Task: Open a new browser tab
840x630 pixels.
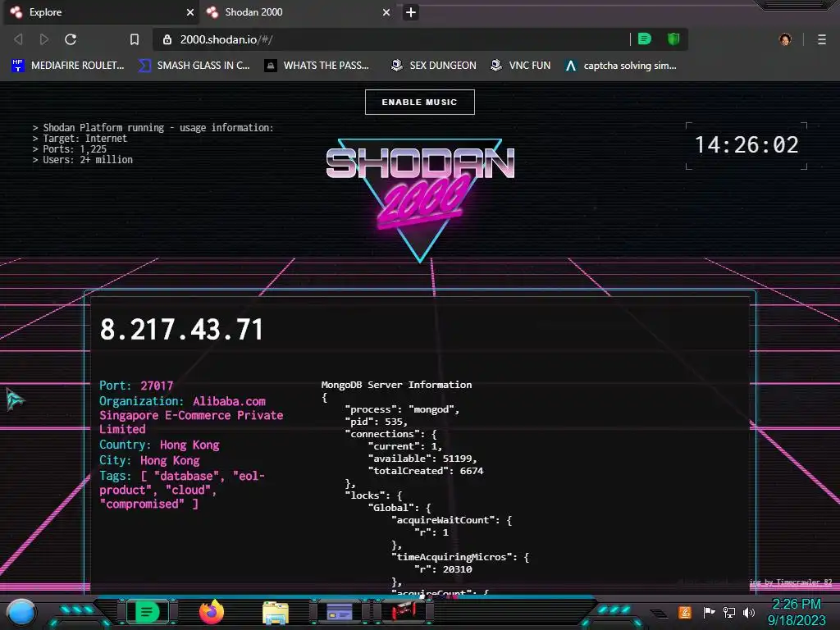Action: (411, 12)
